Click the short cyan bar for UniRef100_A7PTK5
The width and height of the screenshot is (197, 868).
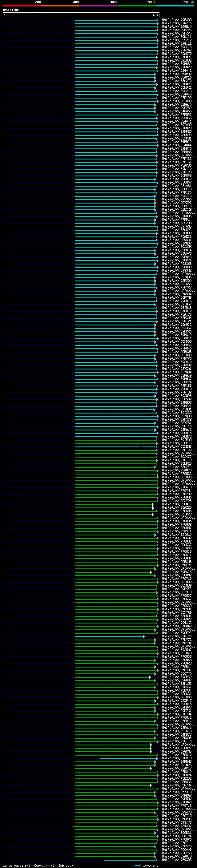click(110, 636)
